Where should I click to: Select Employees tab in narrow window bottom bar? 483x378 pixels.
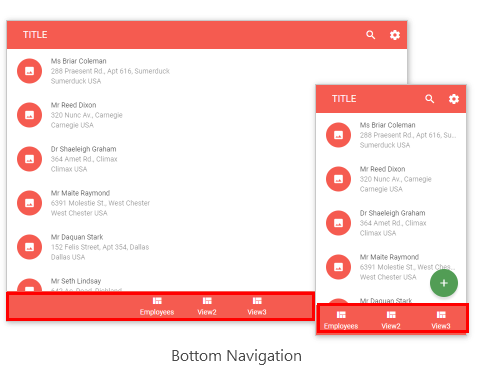[x=341, y=320]
